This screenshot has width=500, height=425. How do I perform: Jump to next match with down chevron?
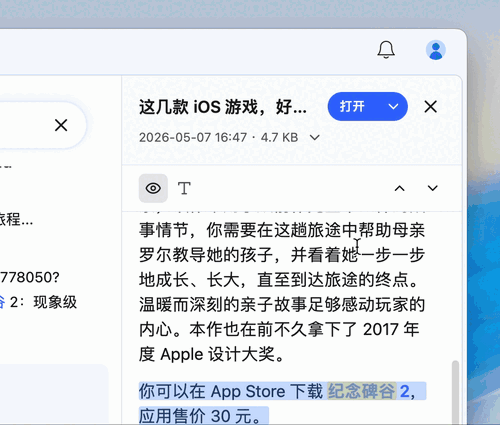click(x=433, y=188)
